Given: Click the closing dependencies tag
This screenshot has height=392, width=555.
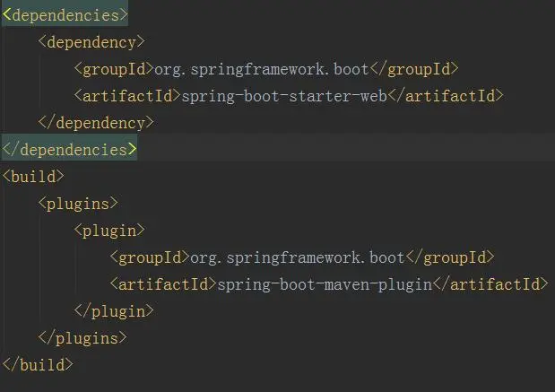Looking at the screenshot, I should click(x=69, y=150).
